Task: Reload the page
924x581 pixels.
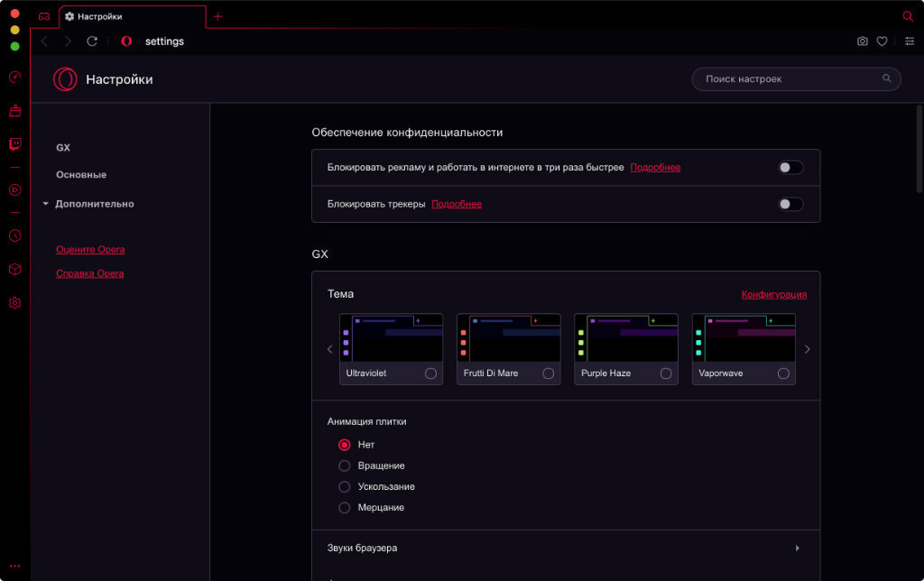Action: (x=92, y=41)
